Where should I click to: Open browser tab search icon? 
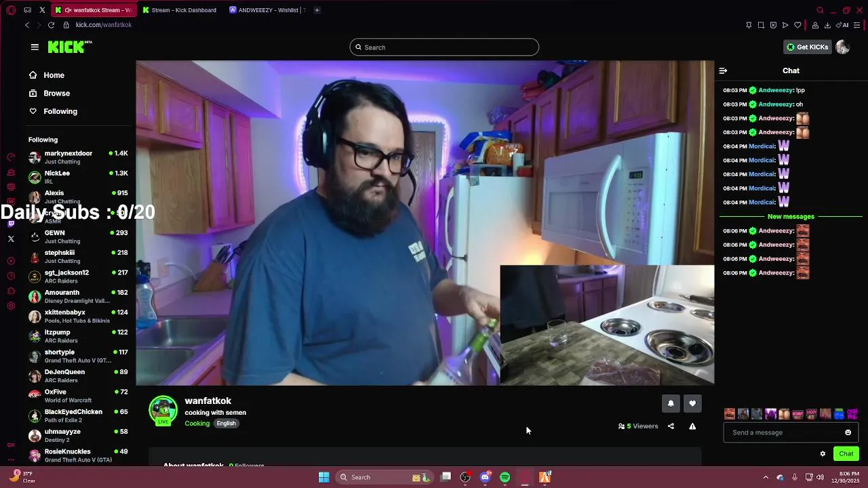[x=820, y=10]
